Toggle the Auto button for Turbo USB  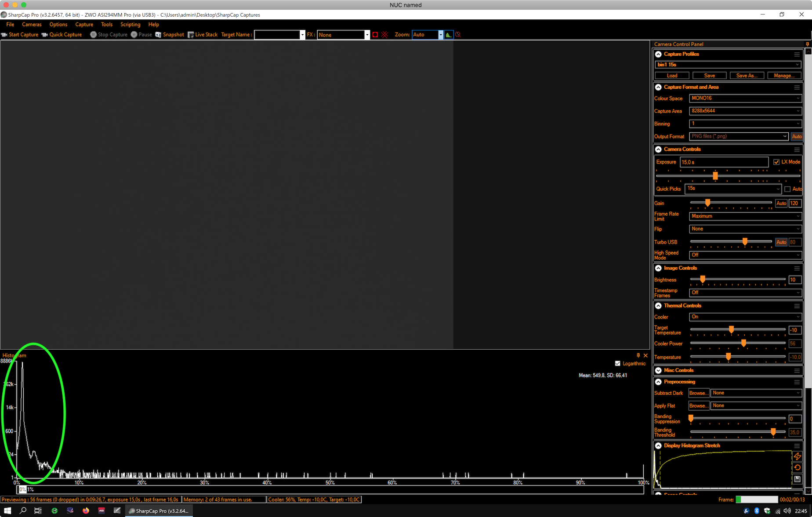pyautogui.click(x=781, y=242)
